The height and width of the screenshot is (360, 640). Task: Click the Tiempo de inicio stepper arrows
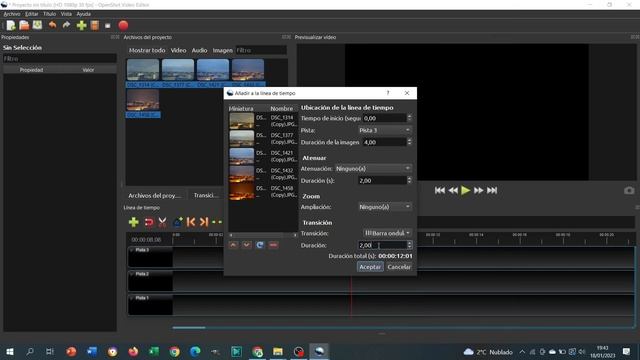pyautogui.click(x=409, y=118)
